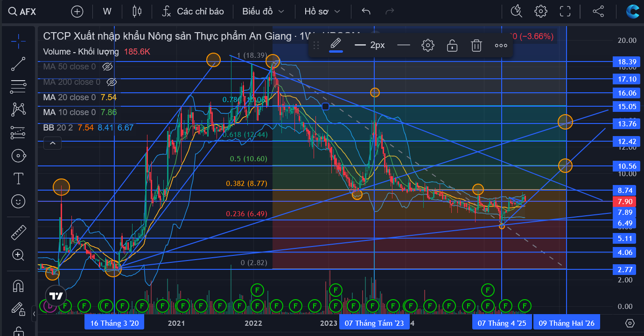
Task: Grab the floating toolbar drag handle
Action: 316,45
